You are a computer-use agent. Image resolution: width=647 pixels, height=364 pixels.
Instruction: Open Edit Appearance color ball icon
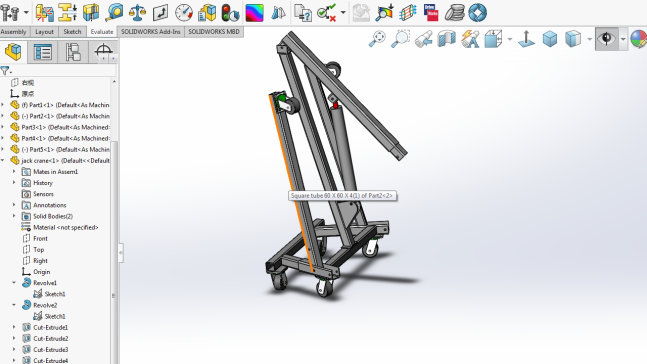tap(639, 39)
